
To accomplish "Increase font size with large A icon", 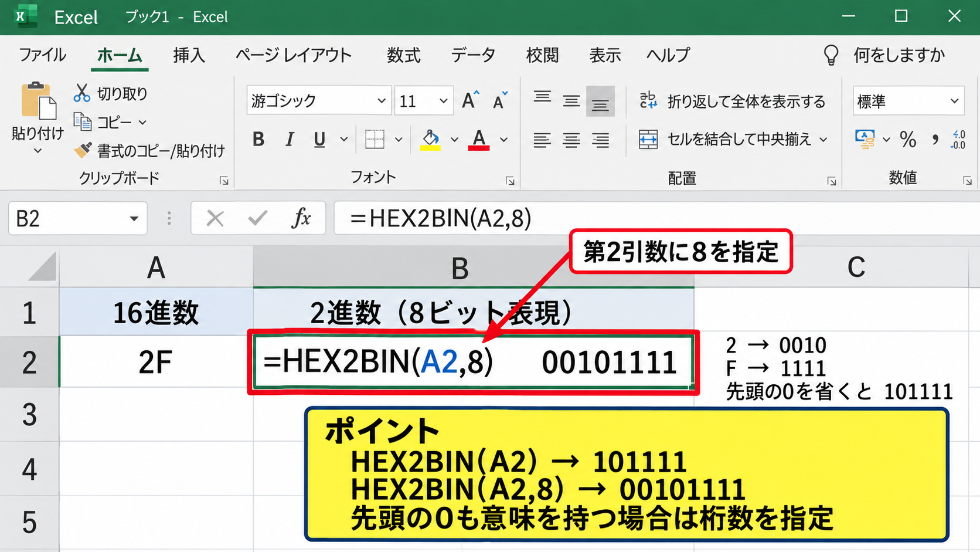I will [470, 100].
